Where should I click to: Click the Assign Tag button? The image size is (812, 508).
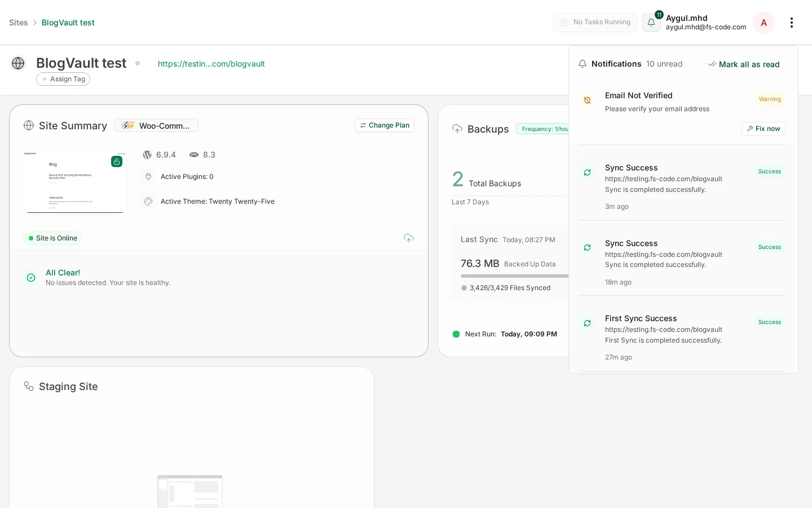pyautogui.click(x=63, y=79)
